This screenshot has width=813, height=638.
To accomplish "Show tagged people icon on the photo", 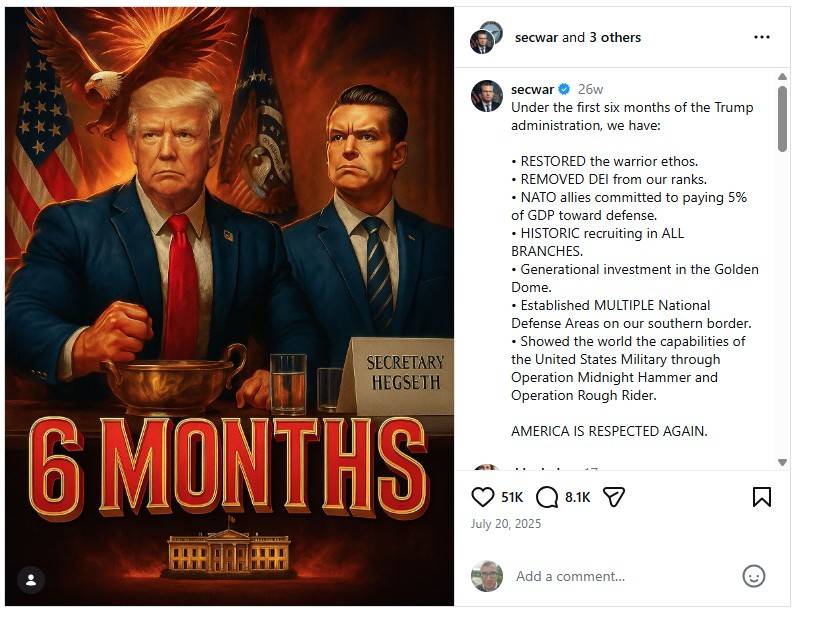I will (31, 580).
